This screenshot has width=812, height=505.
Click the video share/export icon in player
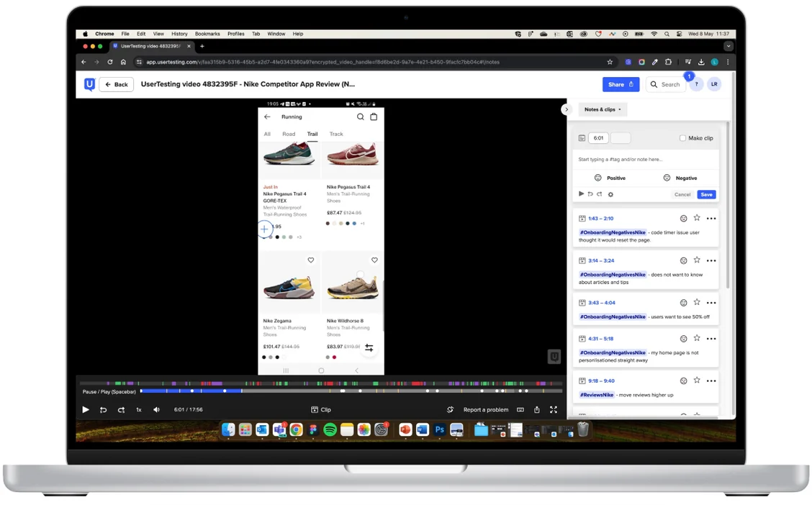tap(537, 409)
